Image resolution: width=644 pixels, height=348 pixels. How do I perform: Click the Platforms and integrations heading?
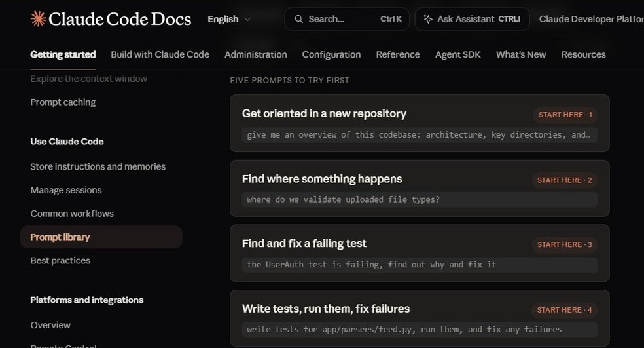click(86, 300)
